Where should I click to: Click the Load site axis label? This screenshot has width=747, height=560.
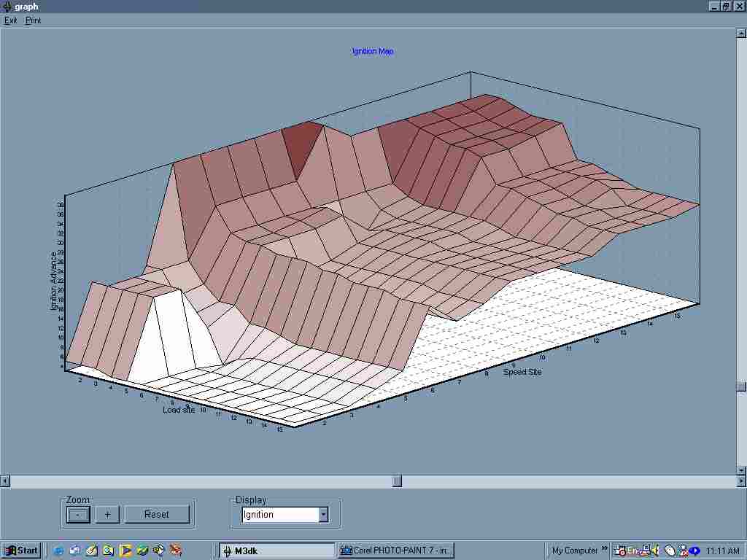pos(179,410)
